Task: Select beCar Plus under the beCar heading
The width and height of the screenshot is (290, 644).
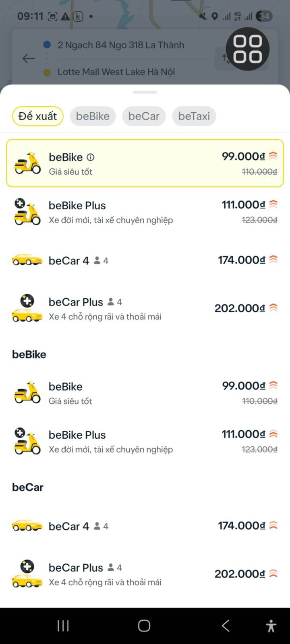Action: point(145,574)
